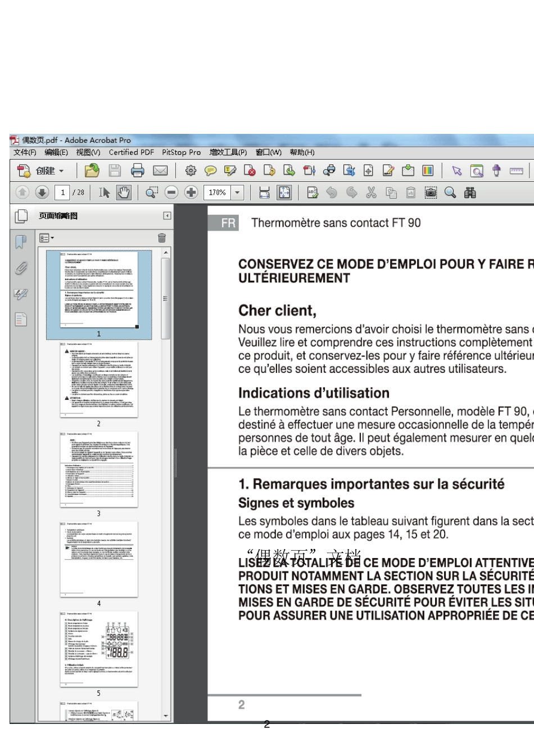534x756 pixels.
Task: Collapse the thumbnails panel arrow
Action: coord(167,216)
